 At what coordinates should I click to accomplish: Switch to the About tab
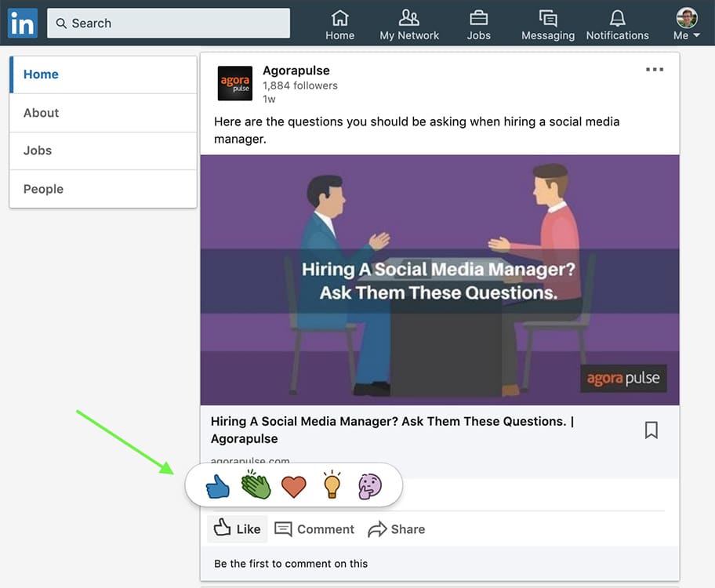click(x=103, y=113)
